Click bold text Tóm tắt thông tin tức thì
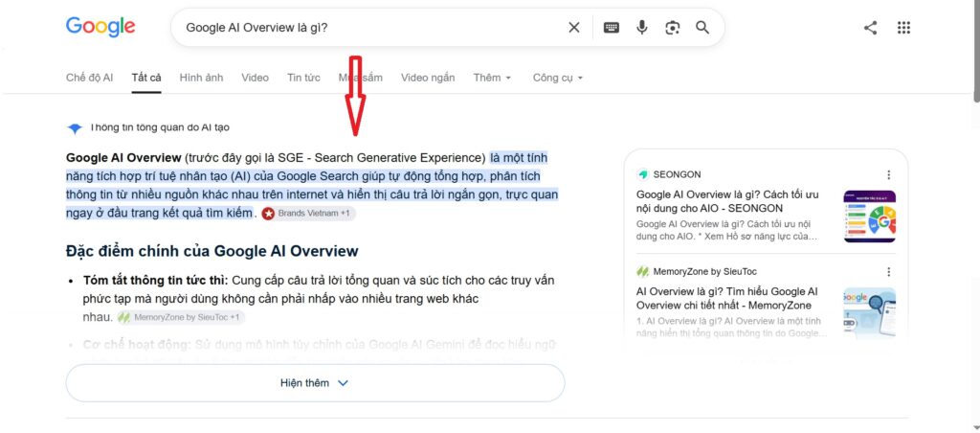 point(156,281)
